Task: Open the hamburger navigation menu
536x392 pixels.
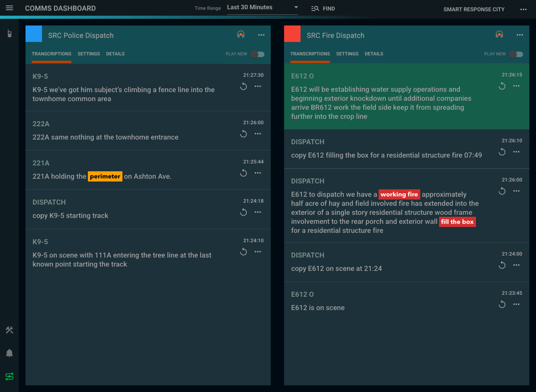Action: [x=9, y=8]
